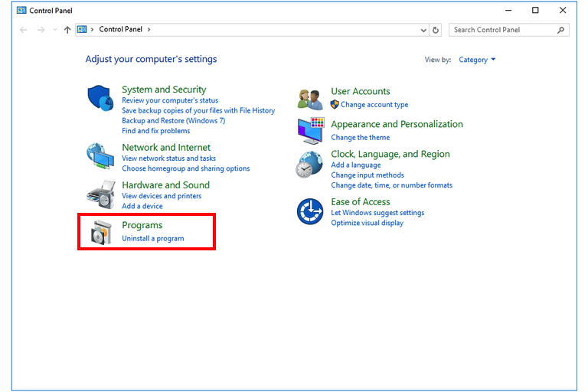Click Uninstall a program link
The width and height of the screenshot is (588, 392).
tap(153, 238)
